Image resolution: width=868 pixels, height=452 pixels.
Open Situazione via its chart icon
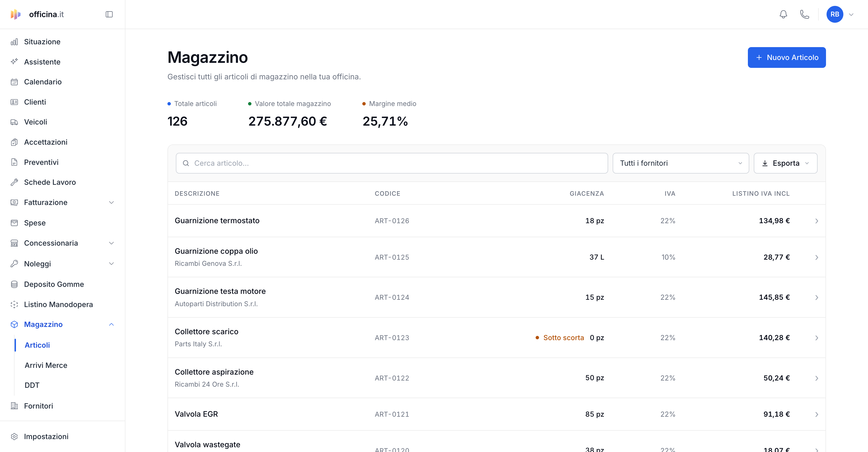pyautogui.click(x=14, y=42)
